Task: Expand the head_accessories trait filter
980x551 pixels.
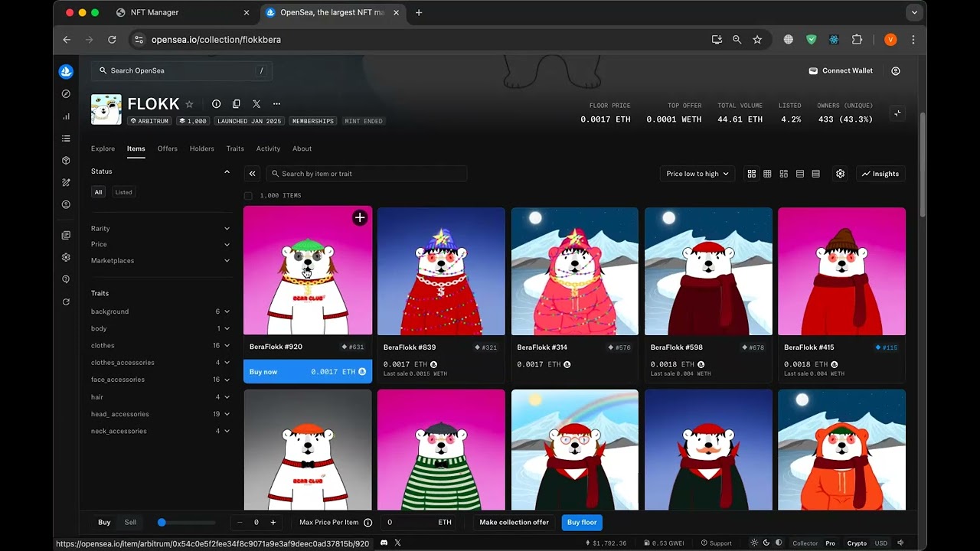Action: 160,414
